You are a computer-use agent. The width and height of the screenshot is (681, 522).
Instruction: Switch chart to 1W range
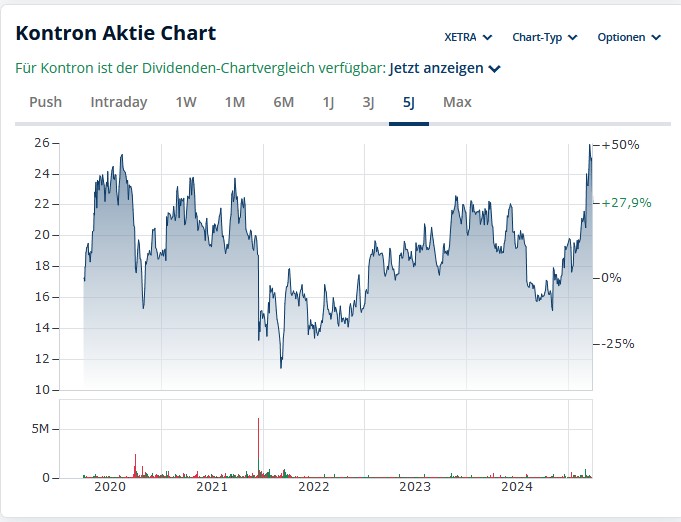(186, 102)
